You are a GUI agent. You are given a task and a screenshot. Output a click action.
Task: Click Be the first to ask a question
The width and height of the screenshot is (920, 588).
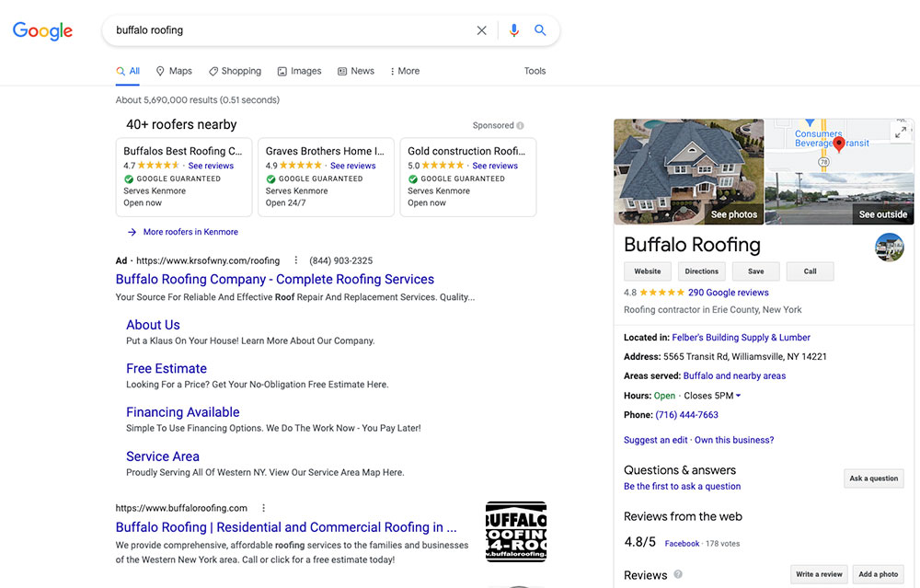coord(682,487)
